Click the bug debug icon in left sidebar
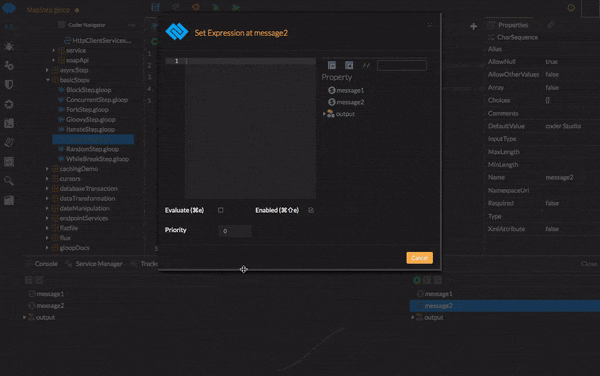This screenshot has width=600, height=376. tap(9, 46)
